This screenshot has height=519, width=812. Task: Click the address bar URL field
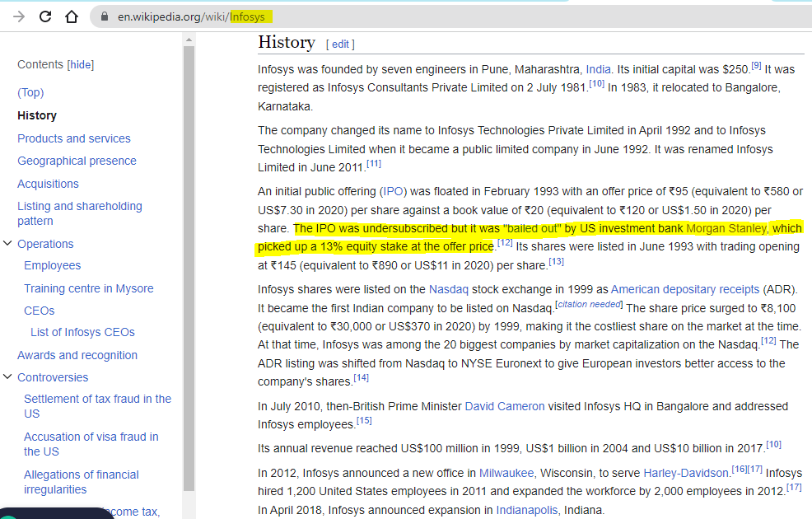tap(450, 16)
